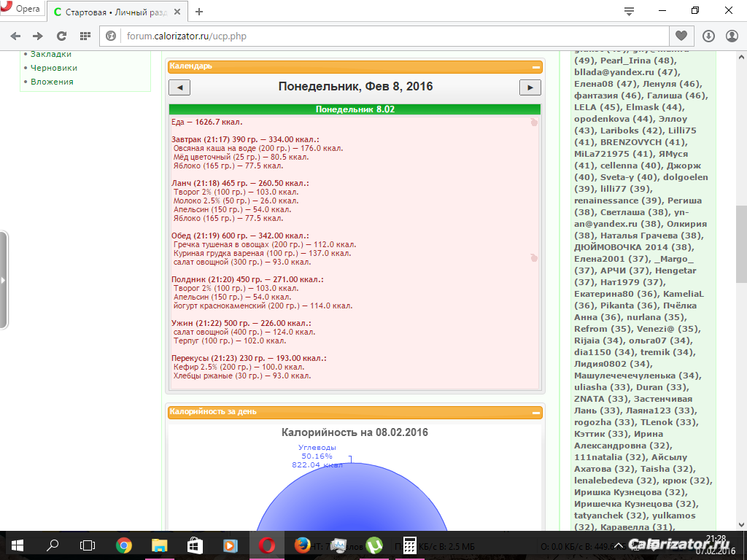Add page to bookmarks with heart icon
Image resolution: width=747 pixels, height=560 pixels.
681,36
